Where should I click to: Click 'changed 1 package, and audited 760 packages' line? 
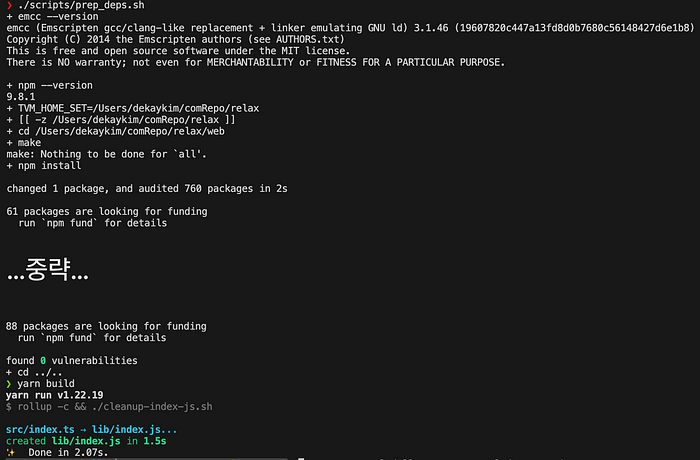tap(147, 188)
